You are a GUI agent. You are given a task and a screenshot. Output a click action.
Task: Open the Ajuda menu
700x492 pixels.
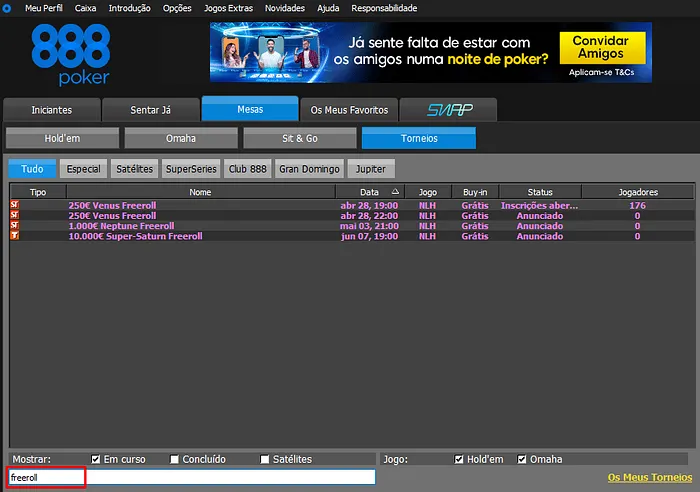[x=328, y=8]
